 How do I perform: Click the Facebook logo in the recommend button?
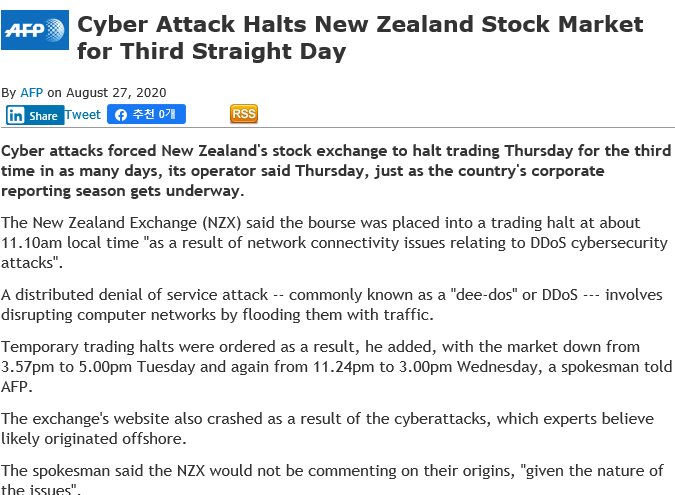pos(121,114)
